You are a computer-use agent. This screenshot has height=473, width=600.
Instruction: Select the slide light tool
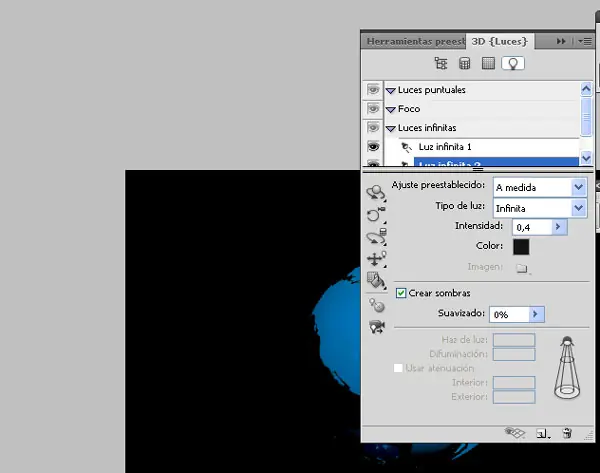click(376, 259)
